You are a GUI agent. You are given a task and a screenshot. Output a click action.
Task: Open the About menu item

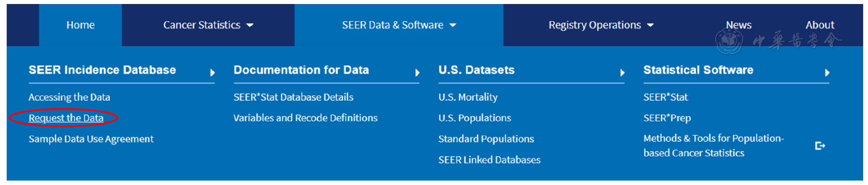click(x=819, y=25)
